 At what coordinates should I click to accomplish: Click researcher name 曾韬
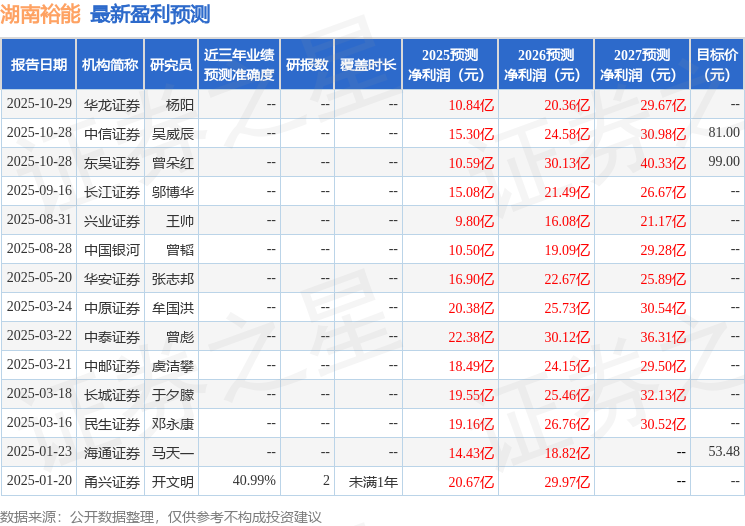[180, 250]
